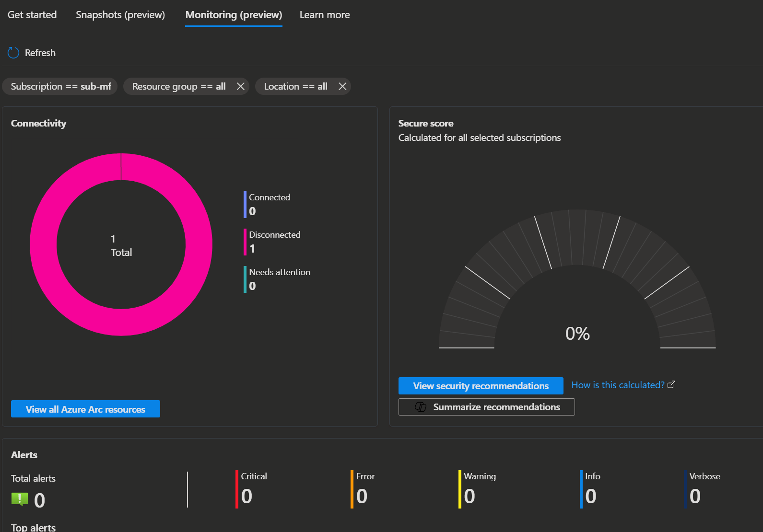Screen dimensions: 763x532
Task: Open the How is this calculated? link
Action: (x=618, y=385)
